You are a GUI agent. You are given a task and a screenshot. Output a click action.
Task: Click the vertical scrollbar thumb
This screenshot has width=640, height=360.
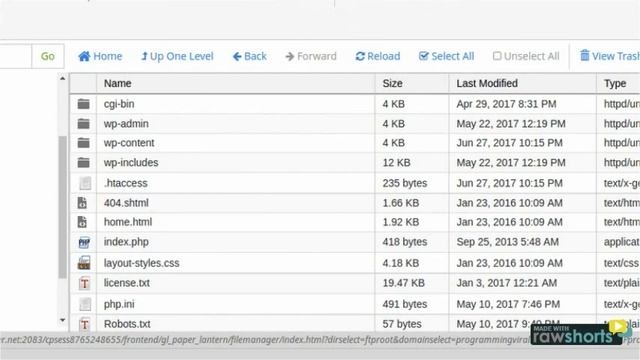coord(62,207)
